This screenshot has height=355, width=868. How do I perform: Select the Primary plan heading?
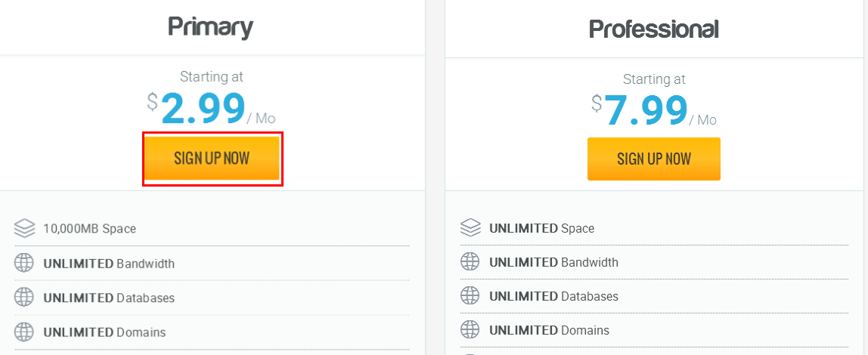pos(210,27)
